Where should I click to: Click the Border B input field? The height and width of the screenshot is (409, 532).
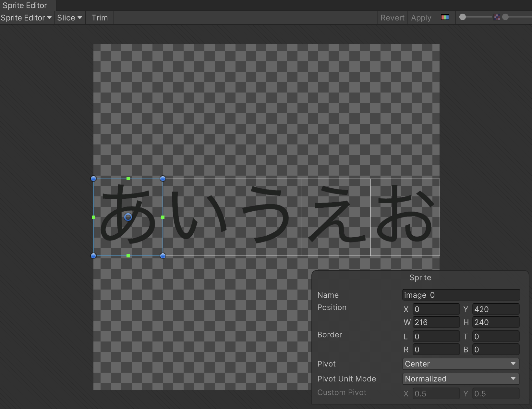(x=496, y=350)
